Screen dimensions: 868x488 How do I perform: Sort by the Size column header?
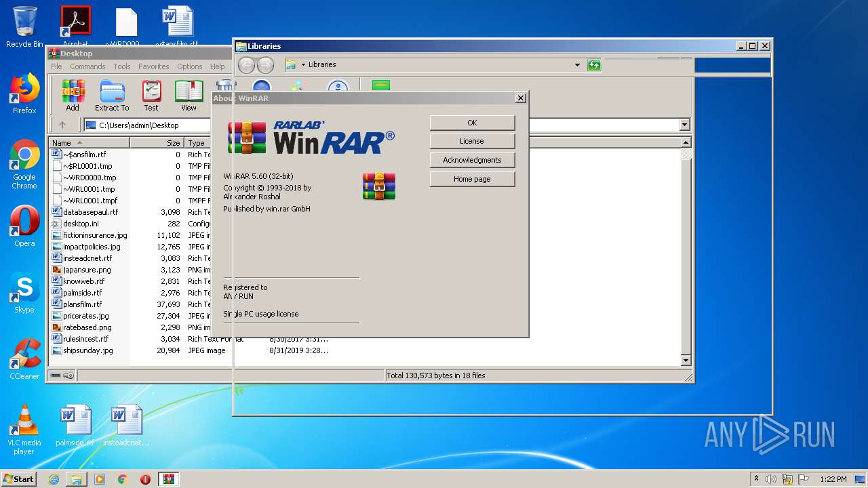click(157, 143)
